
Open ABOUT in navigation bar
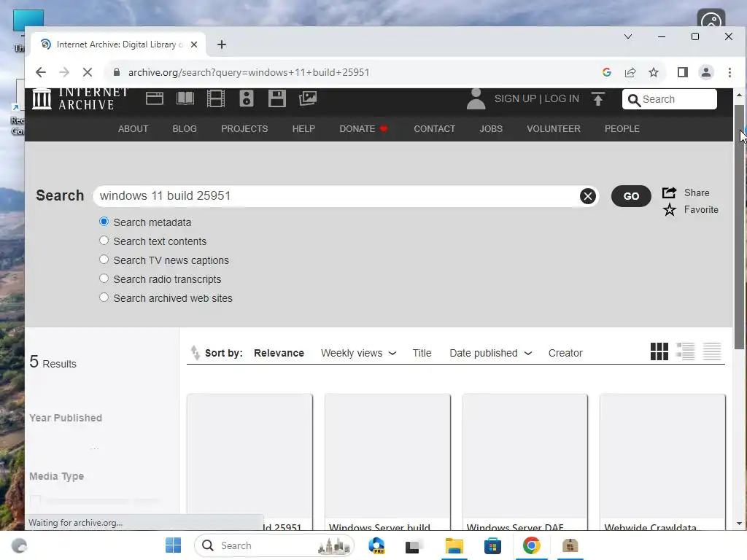[x=133, y=128]
